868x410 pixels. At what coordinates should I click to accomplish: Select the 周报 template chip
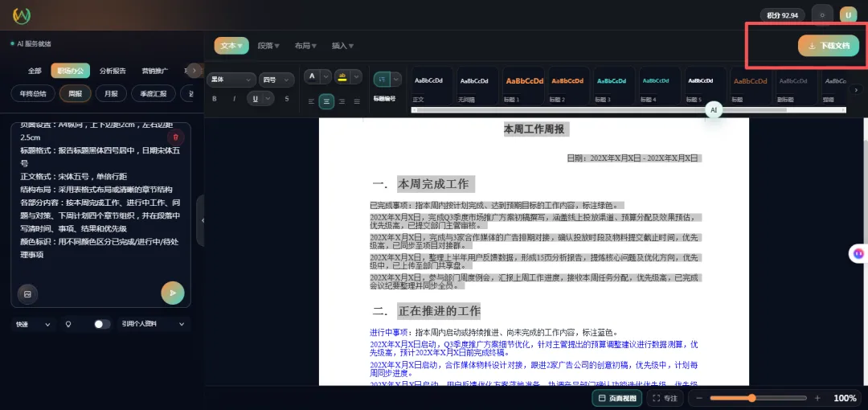click(x=76, y=93)
